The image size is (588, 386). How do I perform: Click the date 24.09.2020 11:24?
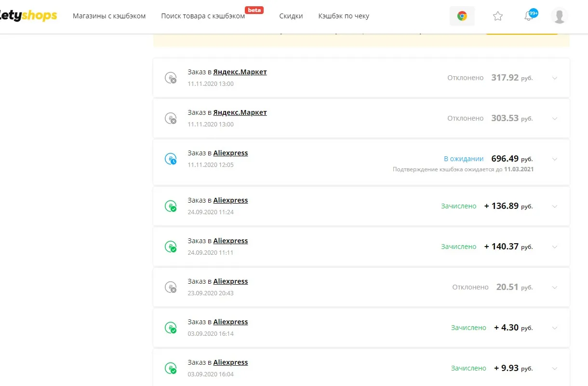tap(211, 212)
